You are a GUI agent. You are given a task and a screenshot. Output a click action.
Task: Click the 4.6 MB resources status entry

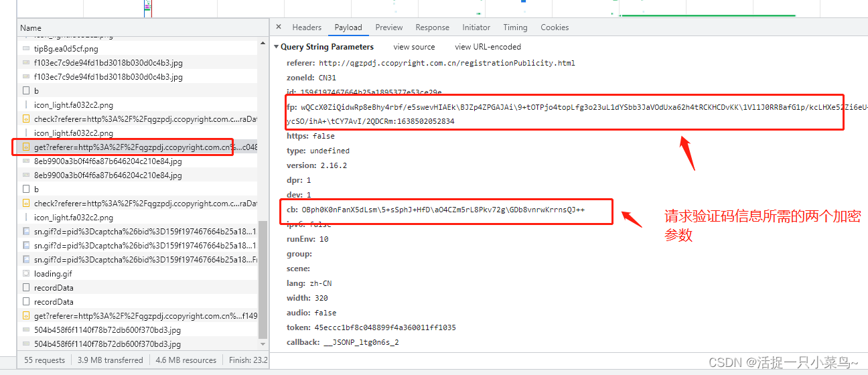click(186, 360)
